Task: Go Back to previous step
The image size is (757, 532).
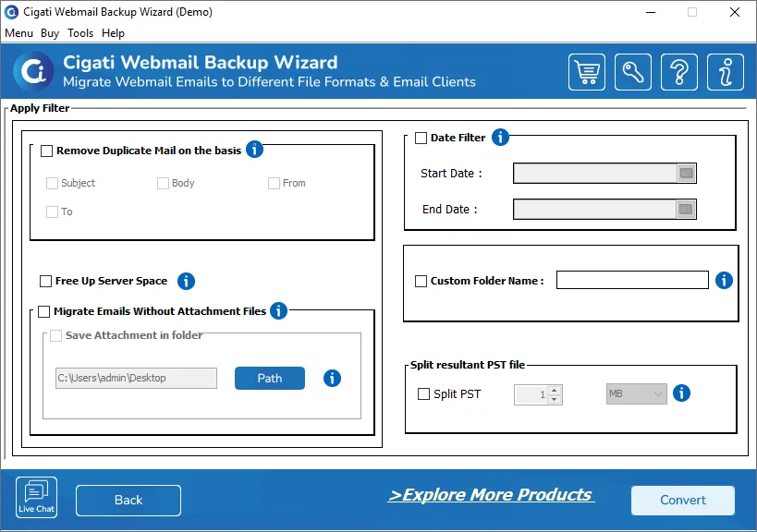Action: [128, 501]
